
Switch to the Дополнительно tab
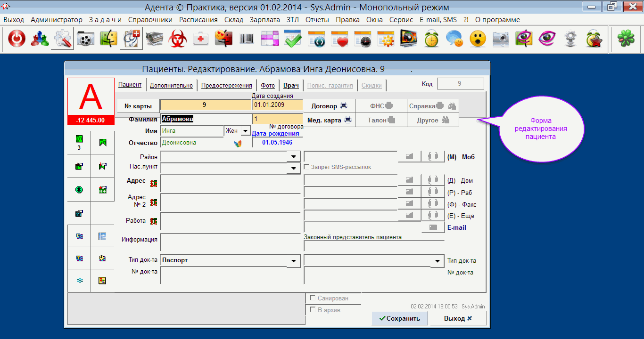coord(171,85)
